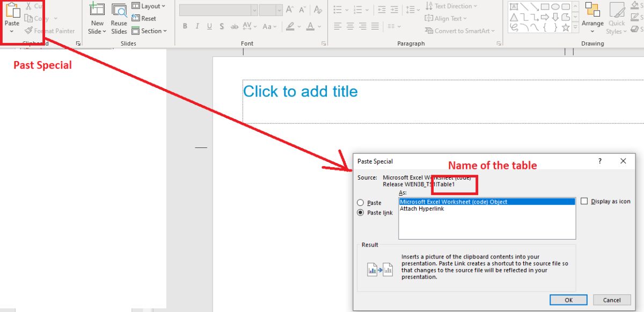Open Quick Styles gallery
644x312 pixels.
point(617,18)
